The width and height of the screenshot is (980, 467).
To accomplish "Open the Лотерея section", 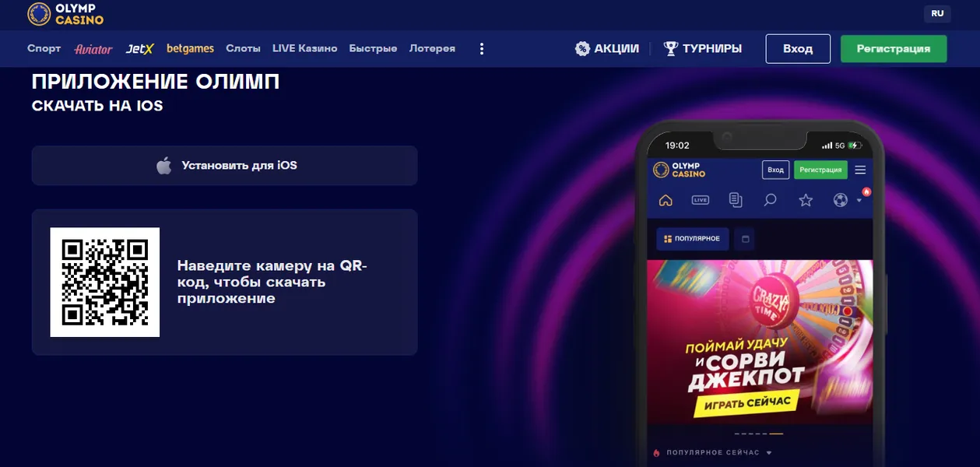I will pyautogui.click(x=432, y=48).
